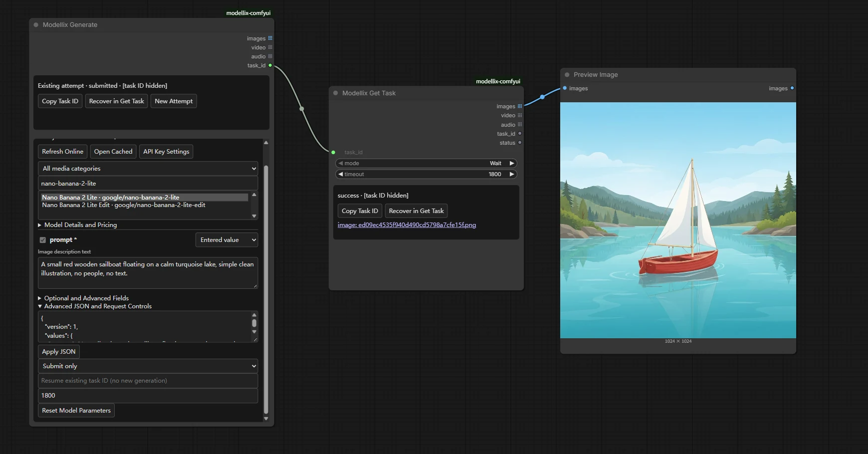
Task: Click the Modellix Get Task node collapse dot
Action: click(336, 93)
